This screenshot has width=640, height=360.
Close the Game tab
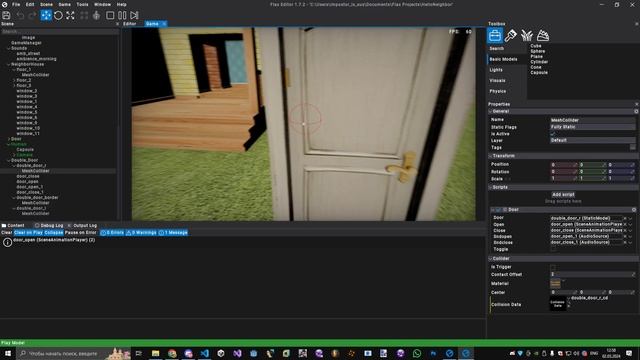point(164,24)
